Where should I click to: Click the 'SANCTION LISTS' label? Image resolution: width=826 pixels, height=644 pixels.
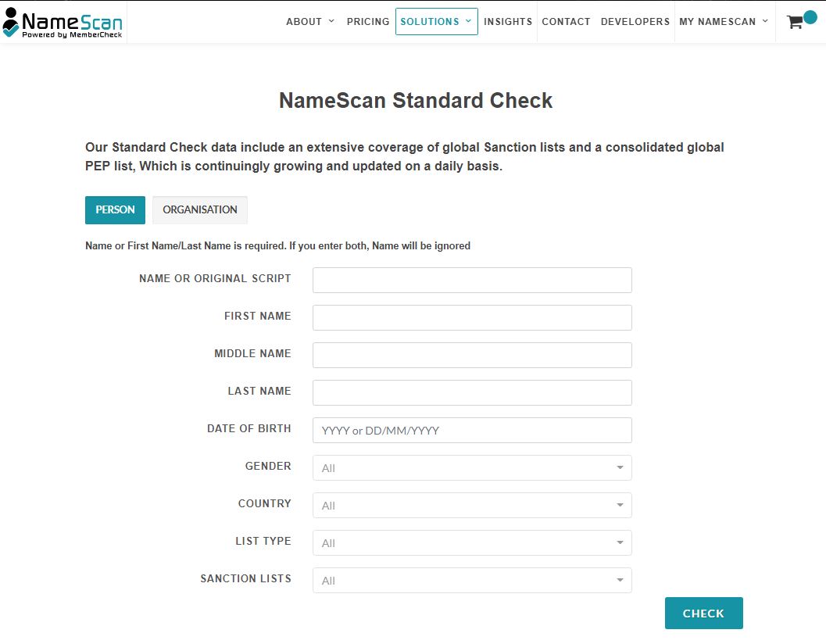pos(245,578)
